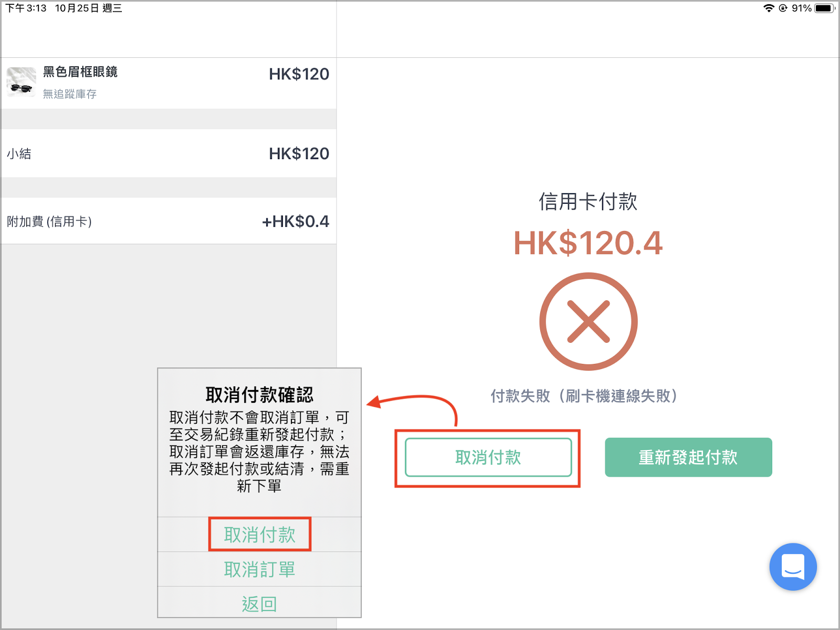Tap the red payment failed X icon
The width and height of the screenshot is (840, 630).
pos(588,321)
